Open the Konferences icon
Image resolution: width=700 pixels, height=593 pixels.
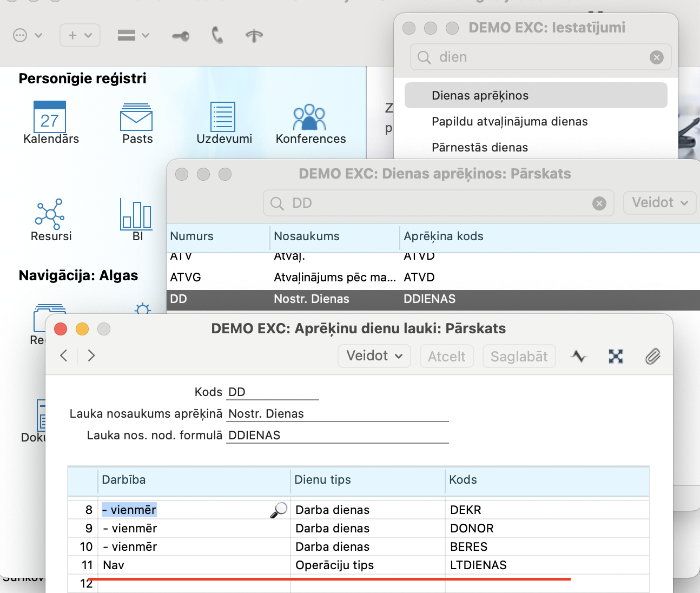click(309, 117)
